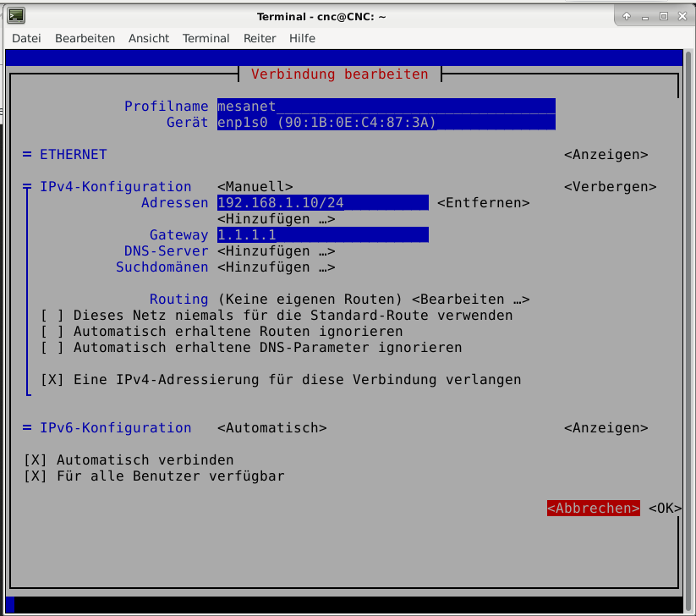Show the IPv6 section via Anzeigen
Viewport: 696px width, 616px height.
click(606, 427)
